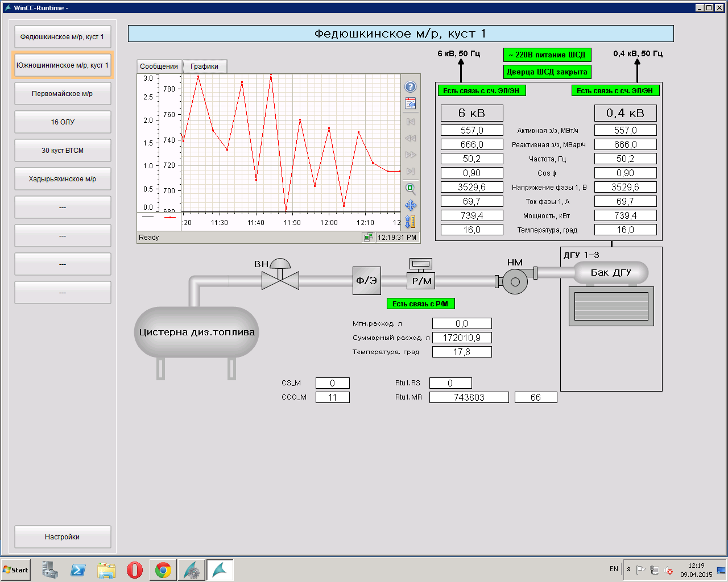Jump to the first trend record
This screenshot has height=582, width=728.
tap(410, 122)
